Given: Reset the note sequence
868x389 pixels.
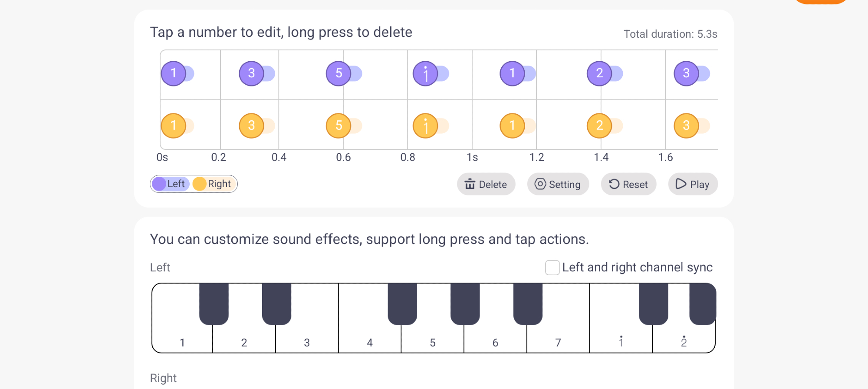Looking at the screenshot, I should (628, 185).
